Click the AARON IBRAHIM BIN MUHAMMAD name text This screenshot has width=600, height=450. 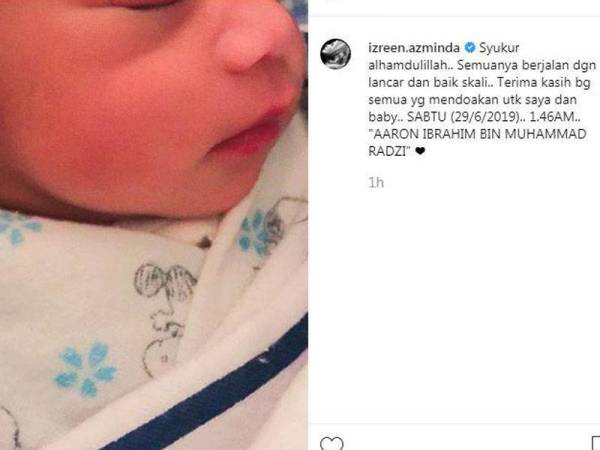(480, 134)
